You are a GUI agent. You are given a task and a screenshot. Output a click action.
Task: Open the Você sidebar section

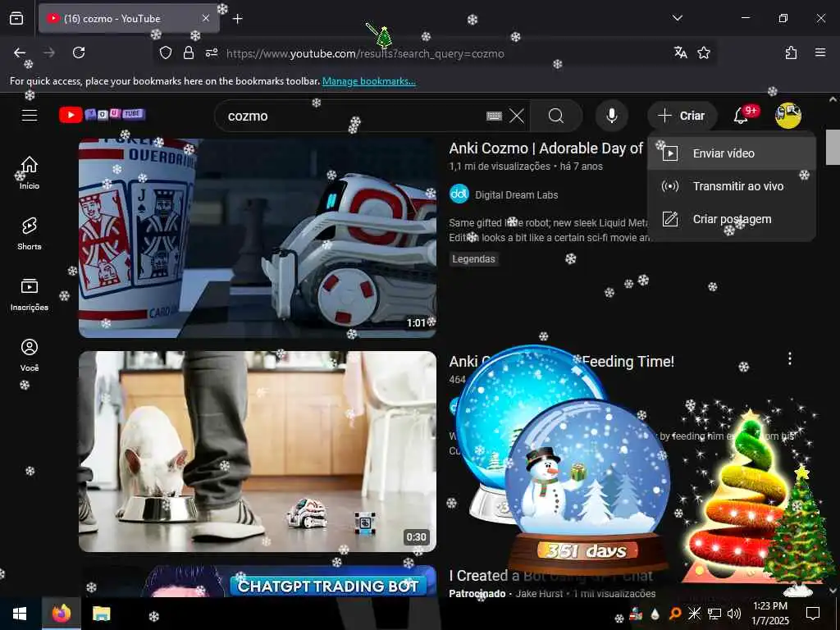tap(30, 354)
